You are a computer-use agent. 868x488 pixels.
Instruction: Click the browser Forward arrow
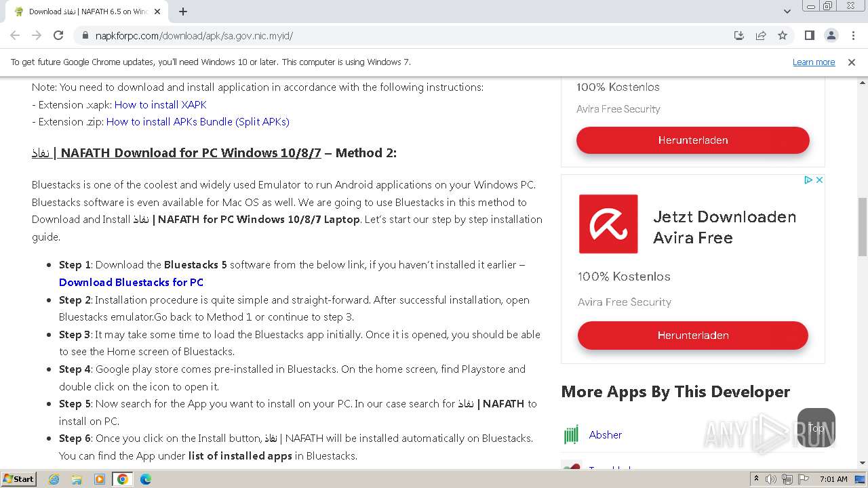pos(37,35)
